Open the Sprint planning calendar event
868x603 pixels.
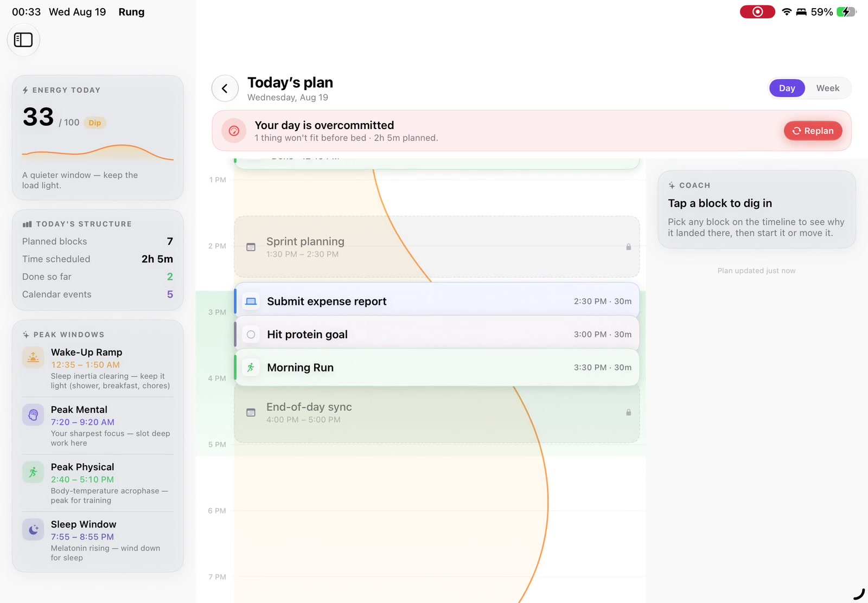[x=437, y=247]
